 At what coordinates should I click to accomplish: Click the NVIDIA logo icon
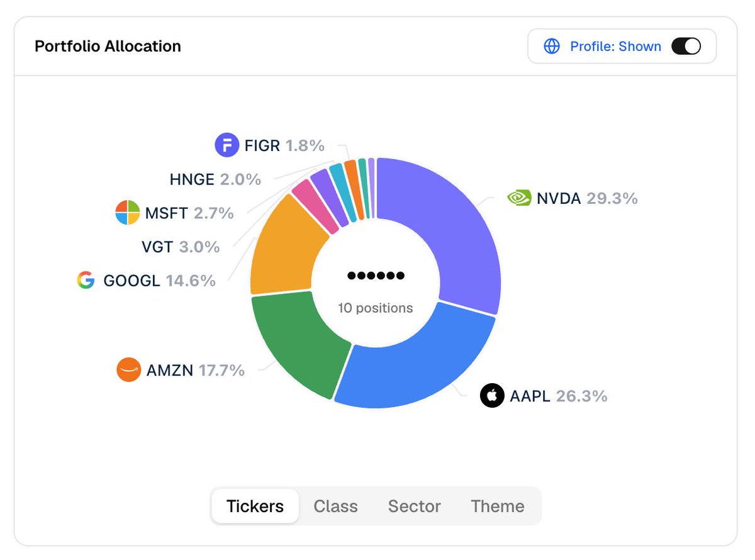(519, 198)
